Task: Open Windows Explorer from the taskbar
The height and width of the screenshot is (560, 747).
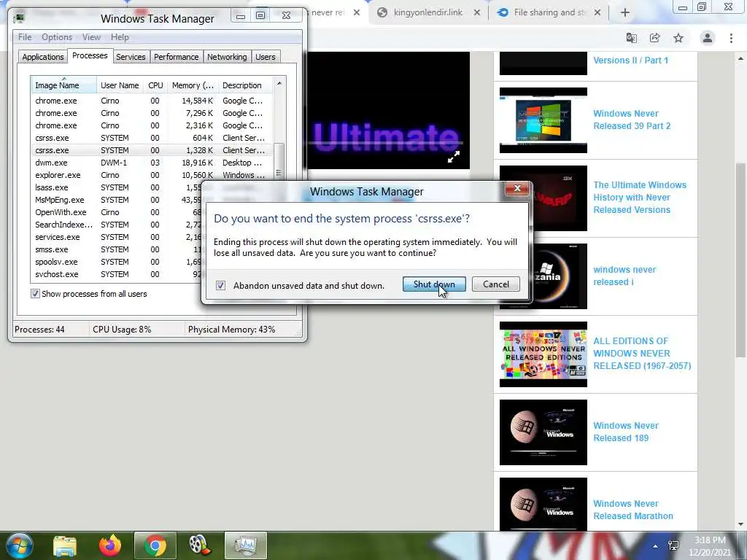Action: tap(65, 545)
